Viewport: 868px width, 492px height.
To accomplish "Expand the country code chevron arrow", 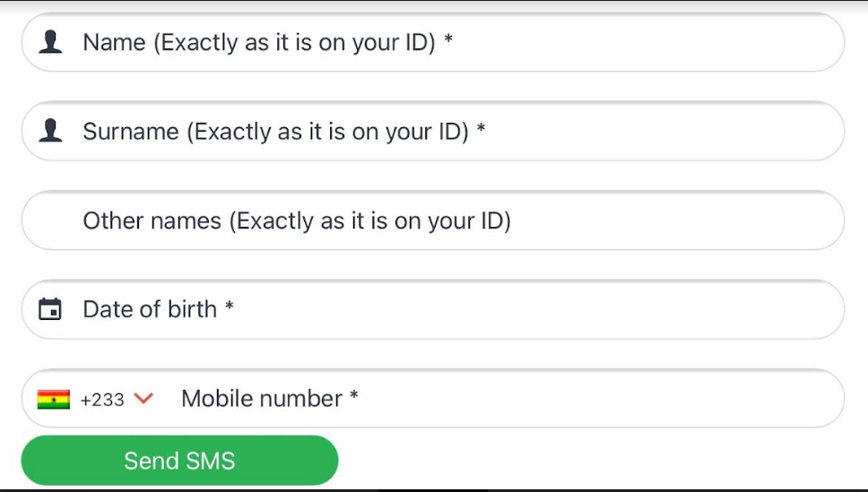I will [x=143, y=399].
